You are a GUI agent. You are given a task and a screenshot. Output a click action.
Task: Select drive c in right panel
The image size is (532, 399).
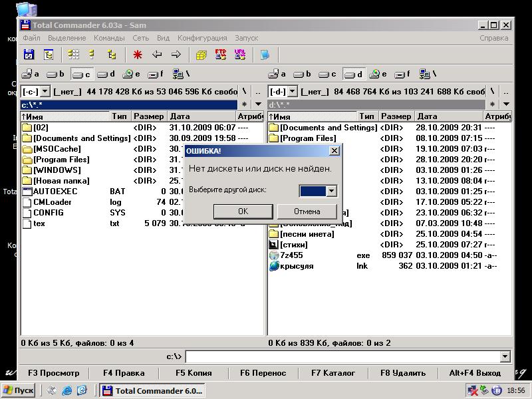click(x=327, y=74)
